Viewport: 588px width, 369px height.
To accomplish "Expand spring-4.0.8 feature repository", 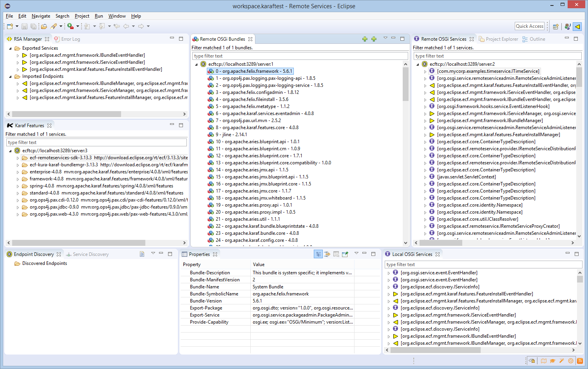I will pyautogui.click(x=18, y=186).
